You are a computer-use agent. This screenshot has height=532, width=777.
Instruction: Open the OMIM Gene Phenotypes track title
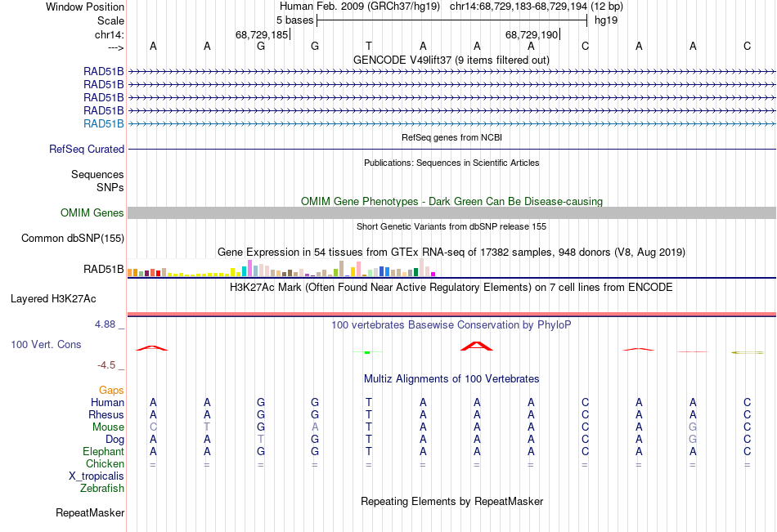pyautogui.click(x=451, y=201)
